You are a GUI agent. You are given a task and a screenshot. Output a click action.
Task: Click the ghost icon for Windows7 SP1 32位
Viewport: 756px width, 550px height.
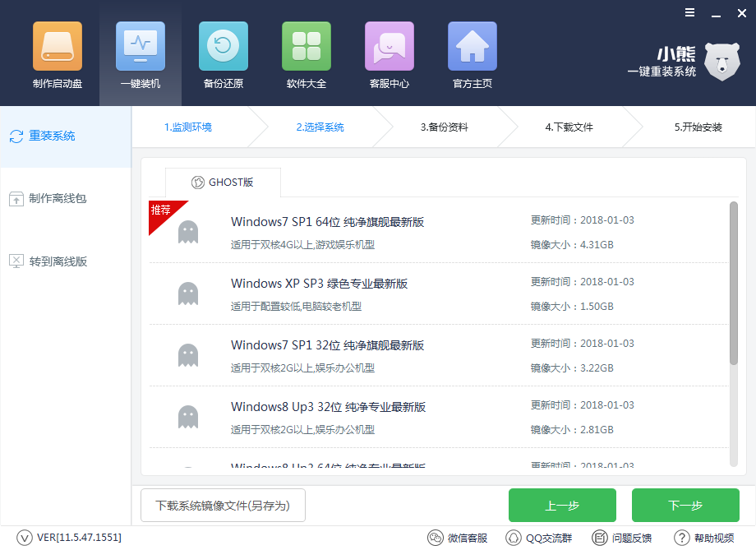(x=188, y=356)
